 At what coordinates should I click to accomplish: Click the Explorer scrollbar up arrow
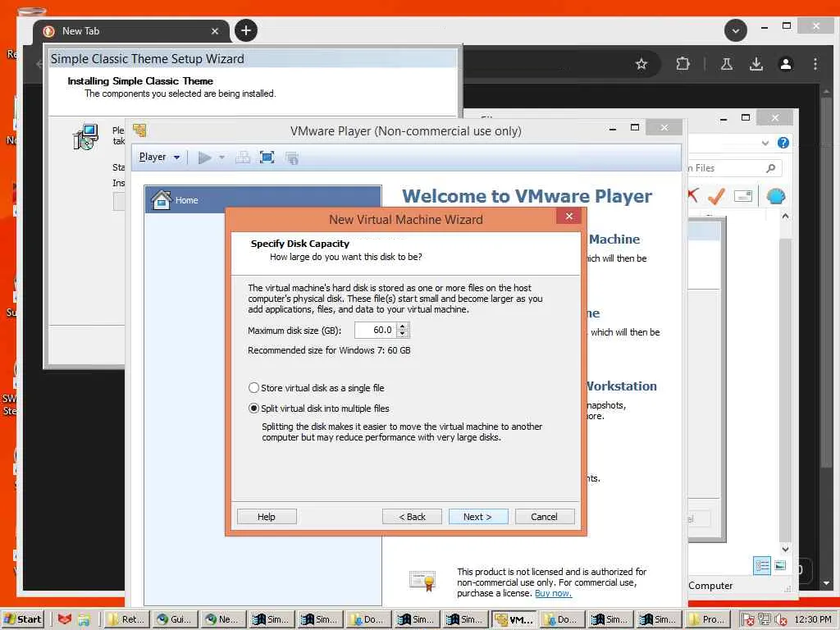pyautogui.click(x=785, y=216)
